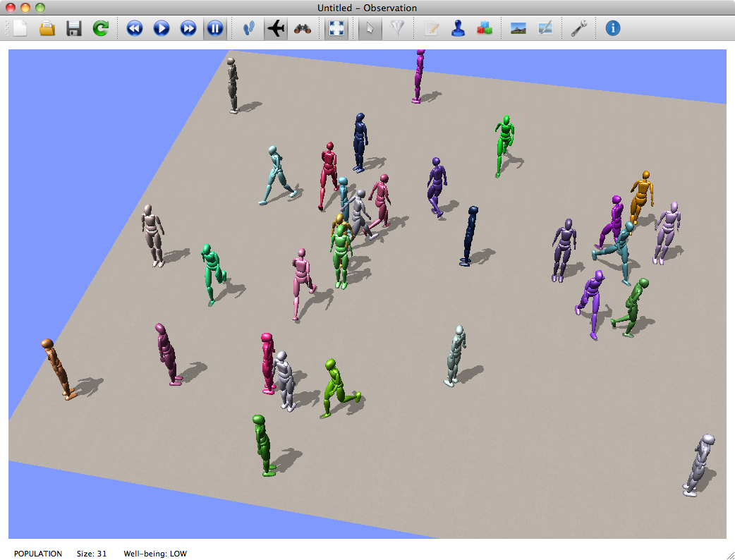Fast-forward the simulation
Image resolution: width=735 pixels, height=560 pixels.
188,28
